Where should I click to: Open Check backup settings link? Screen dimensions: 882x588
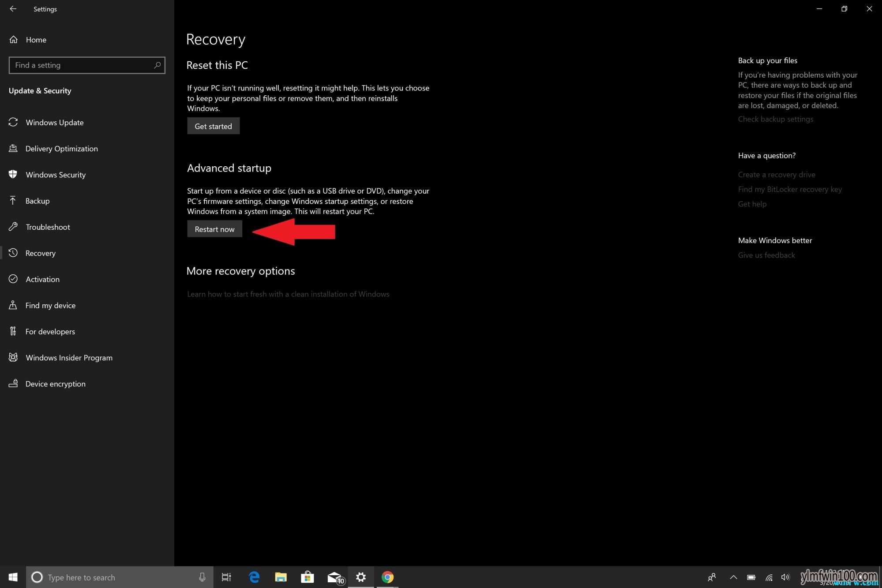point(775,119)
